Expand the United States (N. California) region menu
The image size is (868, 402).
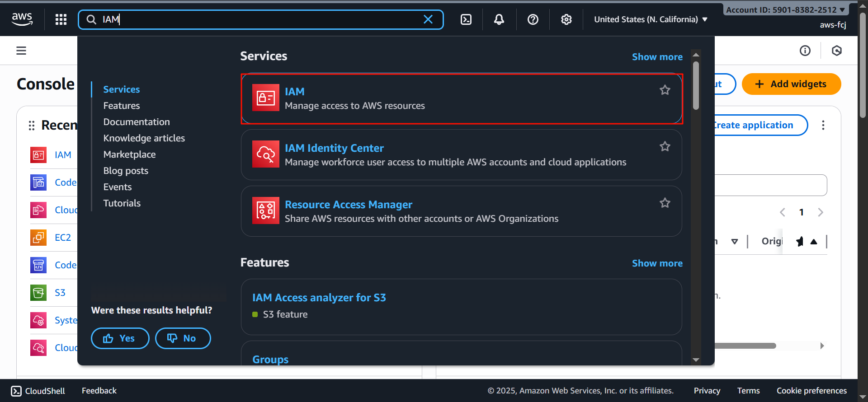point(651,19)
